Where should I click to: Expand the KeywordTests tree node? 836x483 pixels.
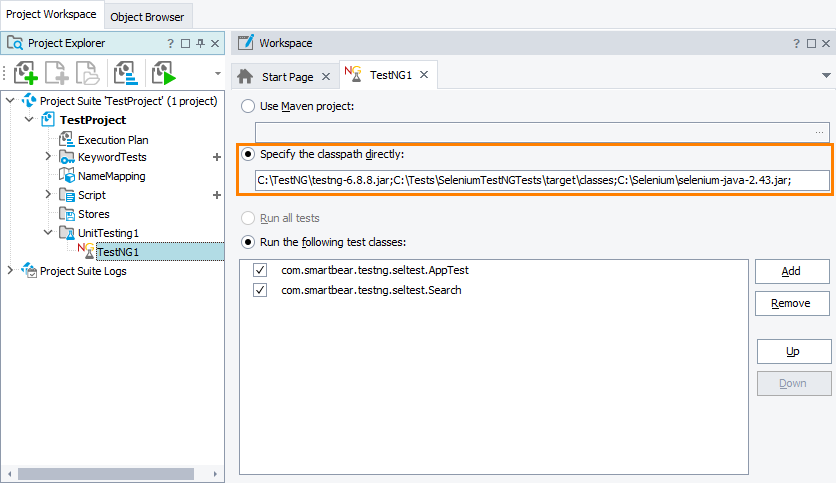pyautogui.click(x=48, y=158)
